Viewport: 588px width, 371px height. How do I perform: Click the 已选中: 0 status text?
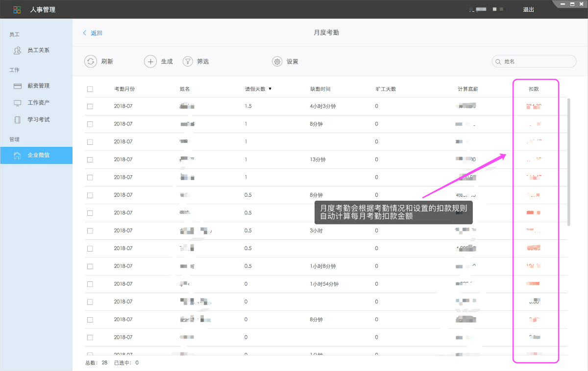click(126, 363)
